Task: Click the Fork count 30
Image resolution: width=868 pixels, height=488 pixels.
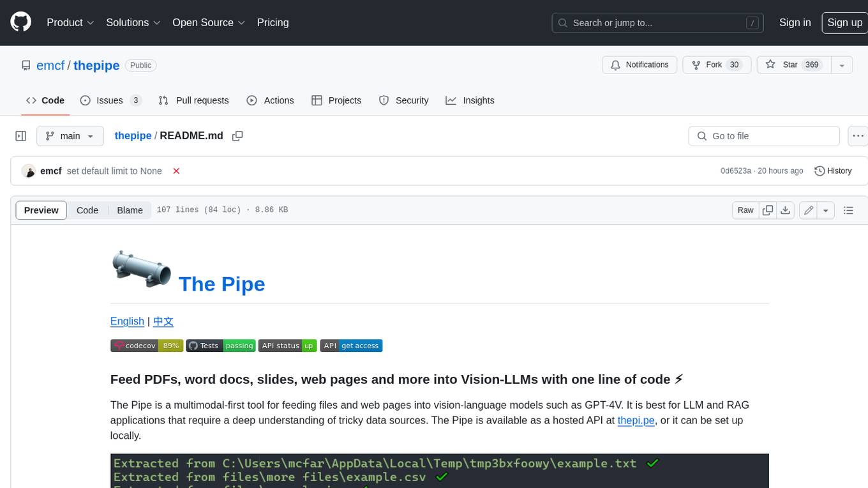Action: (x=734, y=65)
